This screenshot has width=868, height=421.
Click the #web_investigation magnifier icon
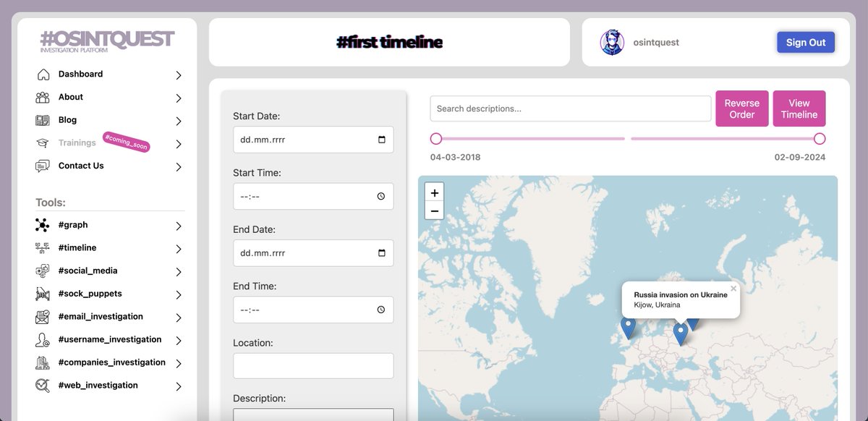pos(43,386)
